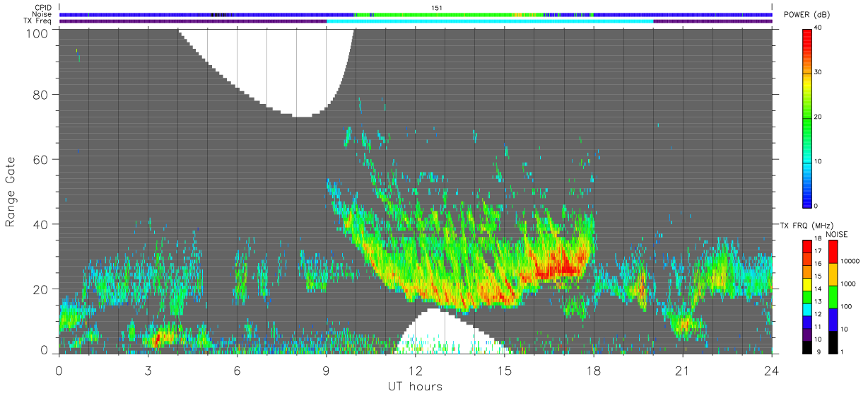Click the TX Freq row label at top left

(38, 21)
